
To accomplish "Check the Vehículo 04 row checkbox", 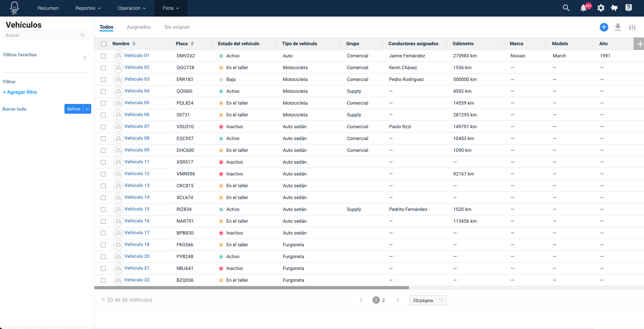I will point(103,91).
